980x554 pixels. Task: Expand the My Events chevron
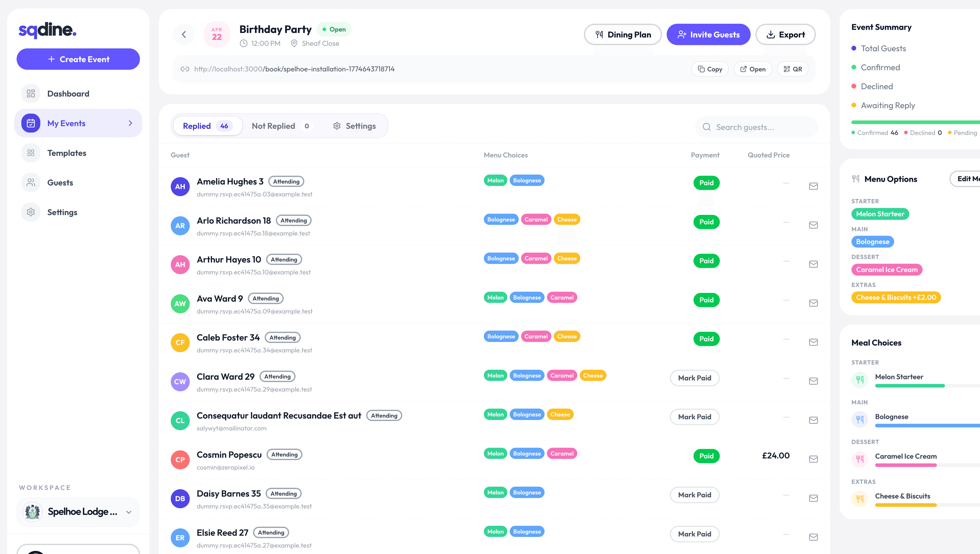(130, 123)
